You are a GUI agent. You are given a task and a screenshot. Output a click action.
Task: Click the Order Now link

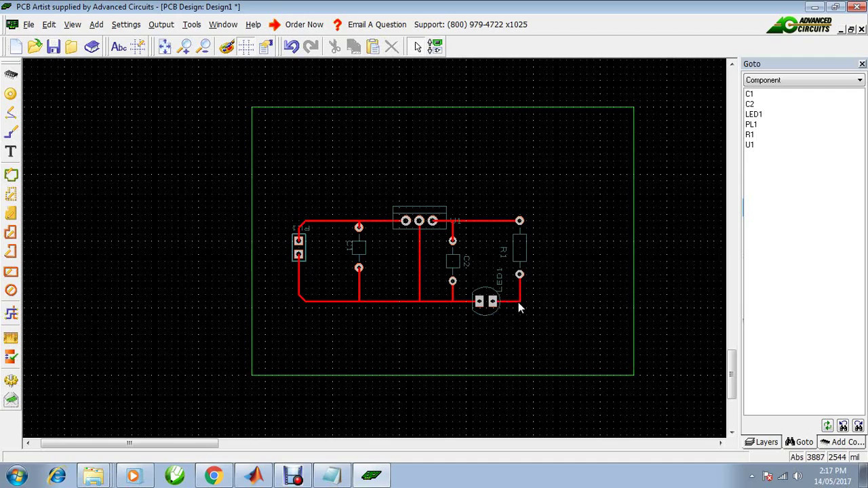304,24
